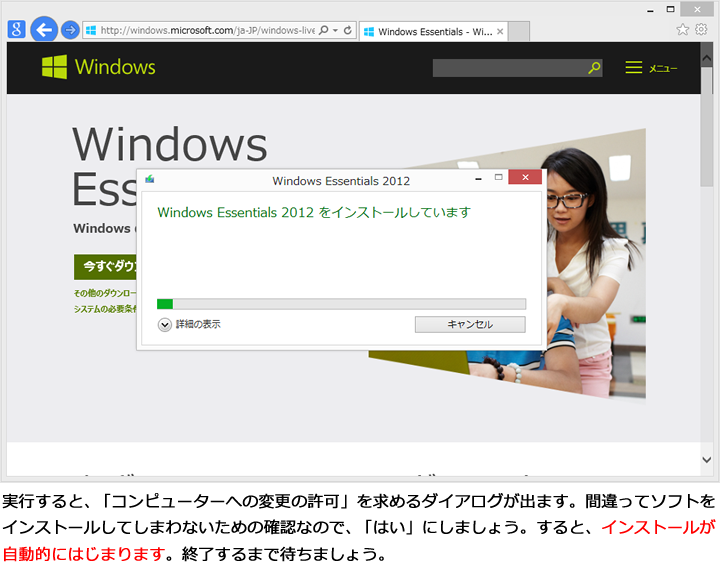Image resolution: width=720 pixels, height=562 pixels.
Task: Open the address bar dropdown arrow
Action: (335, 30)
